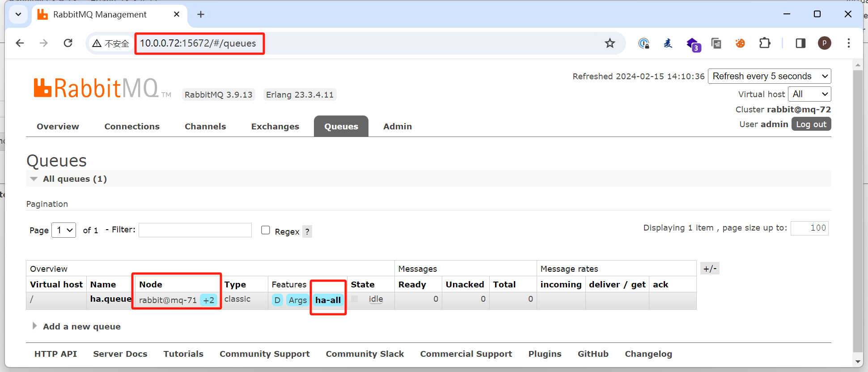Image resolution: width=868 pixels, height=372 pixels.
Task: Click the RabbitMQ logo
Action: coord(102,88)
